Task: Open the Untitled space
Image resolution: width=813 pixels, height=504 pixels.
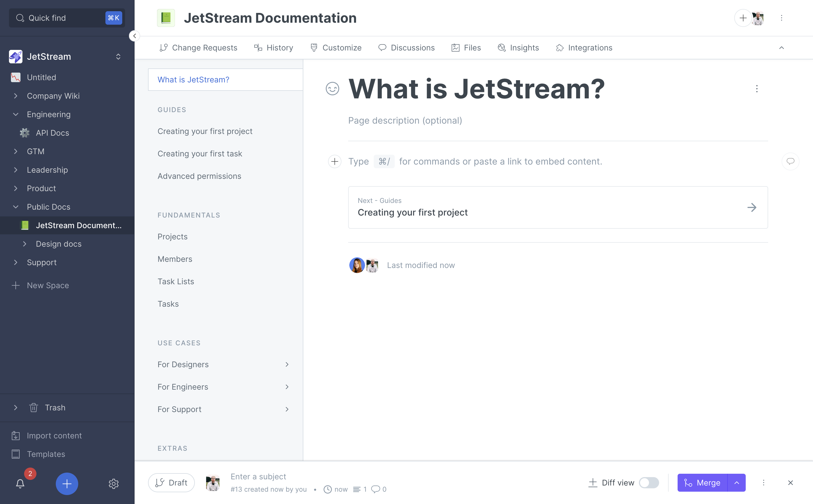Action: click(x=41, y=77)
